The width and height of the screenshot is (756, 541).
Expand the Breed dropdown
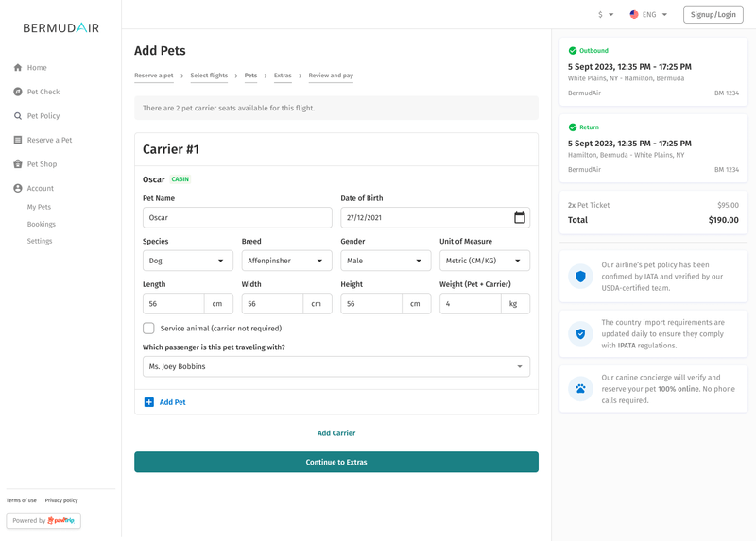point(286,261)
